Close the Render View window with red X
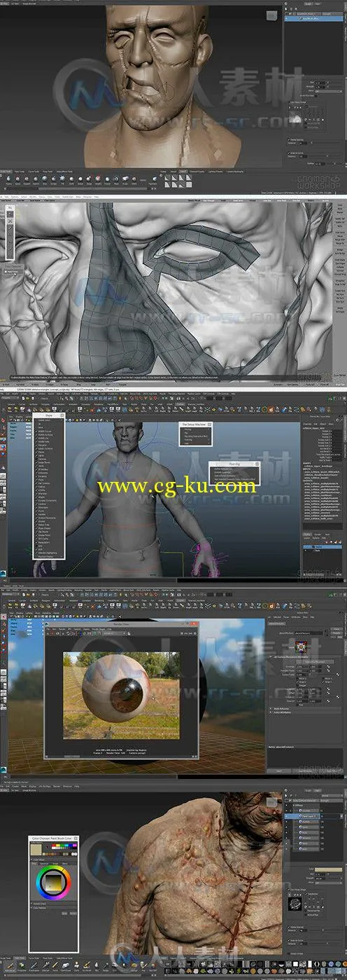Screen dimensions: 347x980 pos(193,623)
